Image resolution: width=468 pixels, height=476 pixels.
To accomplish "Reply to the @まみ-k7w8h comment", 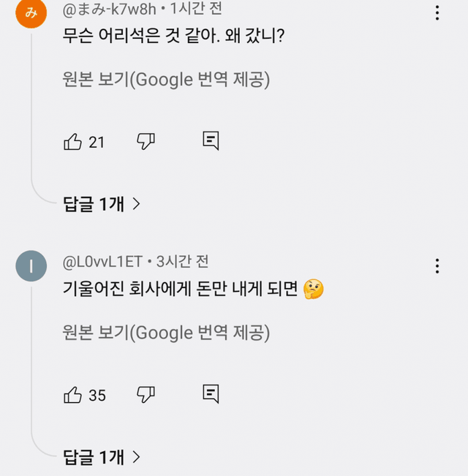I will tap(211, 141).
